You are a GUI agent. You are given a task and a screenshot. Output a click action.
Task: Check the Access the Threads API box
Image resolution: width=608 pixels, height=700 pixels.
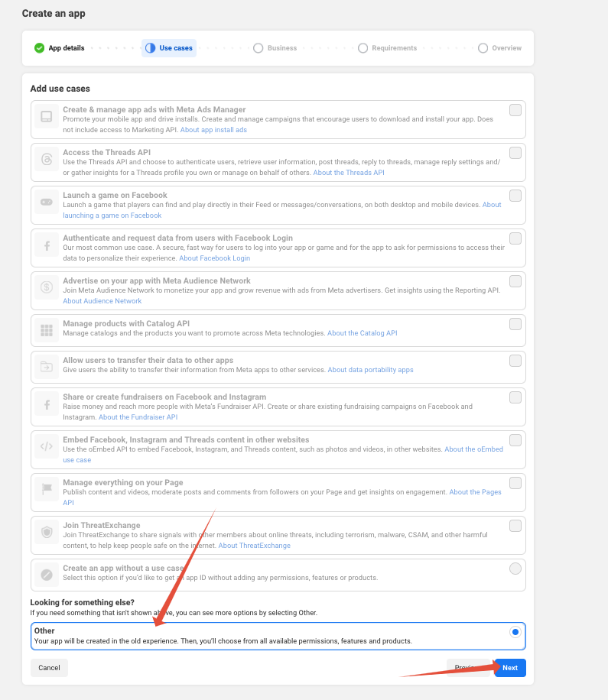pyautogui.click(x=515, y=153)
